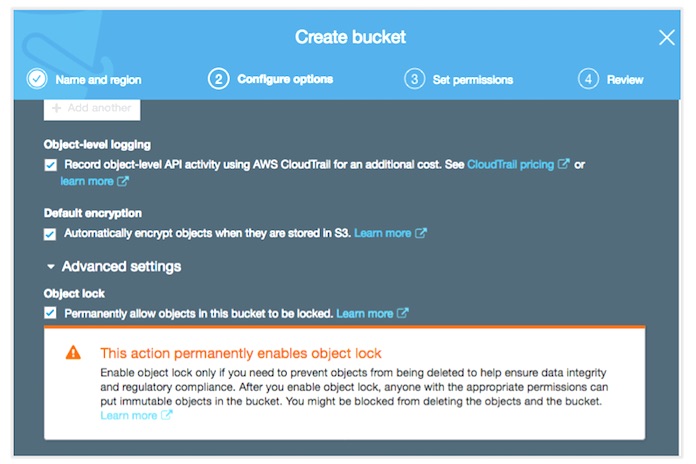Go to the Name and region step
The width and height of the screenshot is (696, 464).
98,80
